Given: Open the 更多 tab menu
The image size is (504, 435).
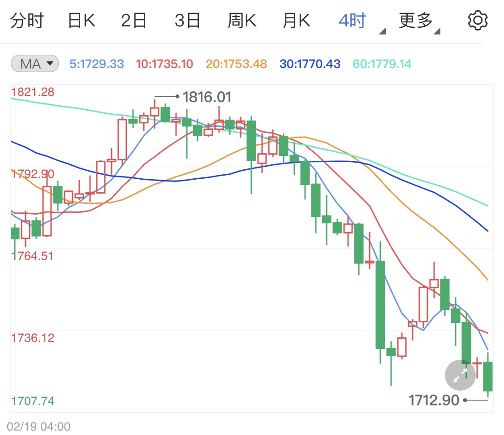Looking at the screenshot, I should tap(416, 21).
